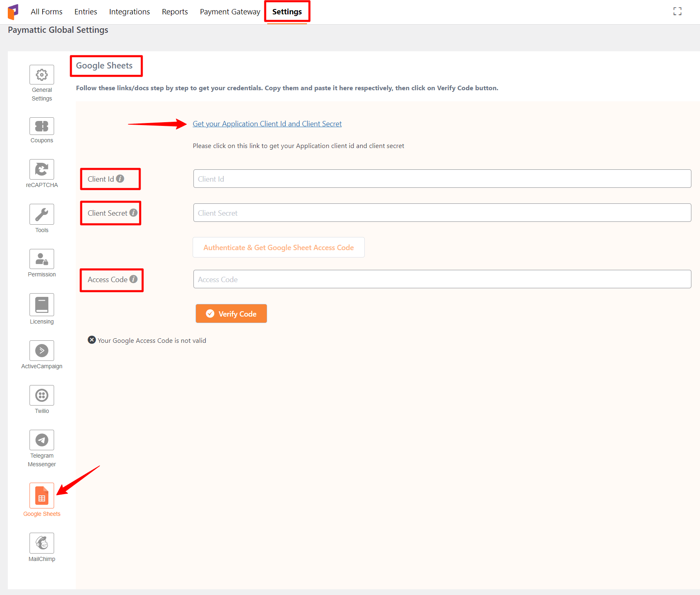This screenshot has width=700, height=595.
Task: Open the Telegram Messenger icon
Action: pyautogui.click(x=42, y=440)
